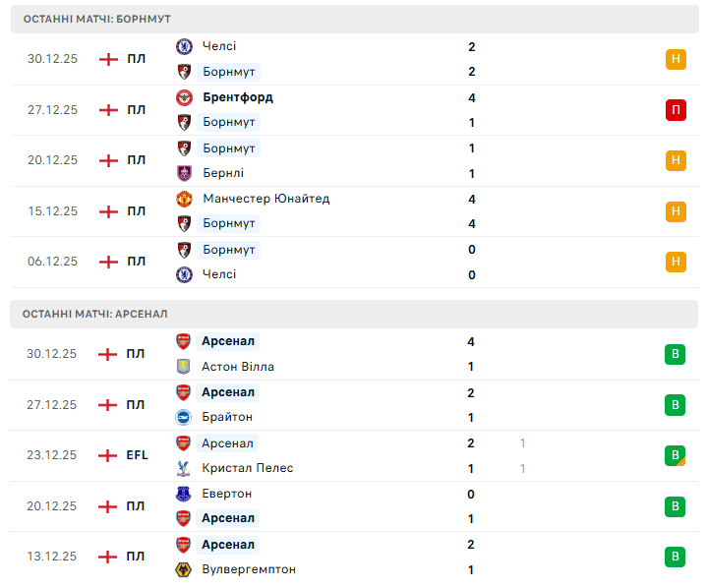Click the orange draw badge for 20.12.25 Burnley match
Image resolution: width=708 pixels, height=588 pixels.
point(676,160)
